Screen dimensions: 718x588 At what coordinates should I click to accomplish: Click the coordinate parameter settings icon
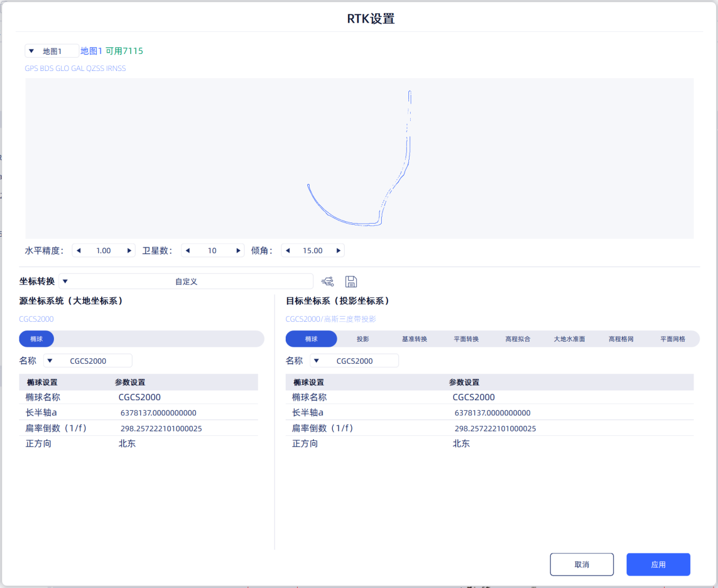pos(328,282)
